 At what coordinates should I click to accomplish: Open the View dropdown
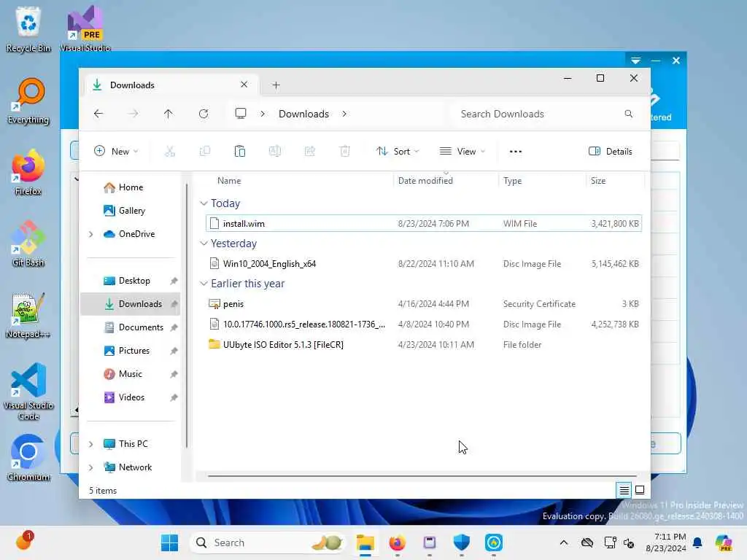pyautogui.click(x=462, y=152)
